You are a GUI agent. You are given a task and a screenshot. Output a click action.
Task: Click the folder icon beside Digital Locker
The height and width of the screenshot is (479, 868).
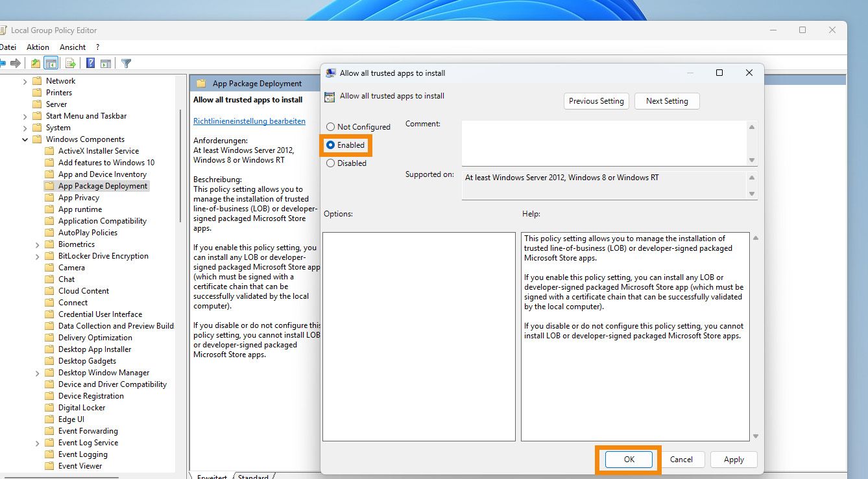click(x=49, y=408)
